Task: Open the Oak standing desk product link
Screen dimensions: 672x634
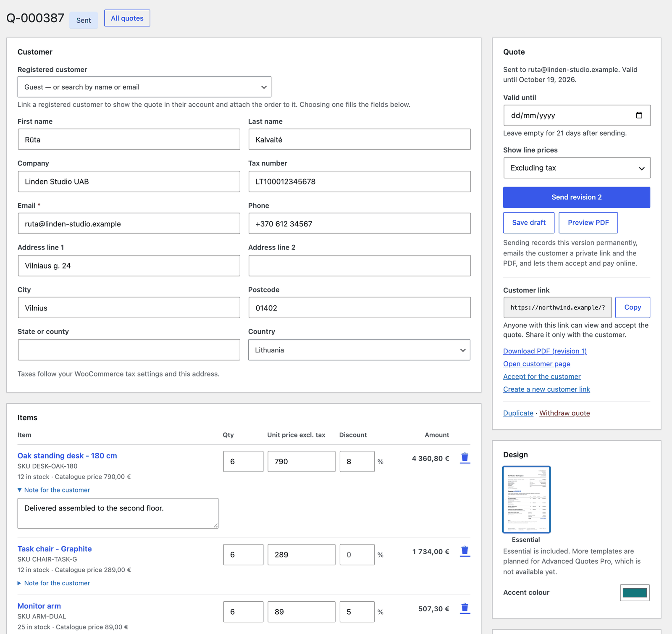Action: point(67,455)
